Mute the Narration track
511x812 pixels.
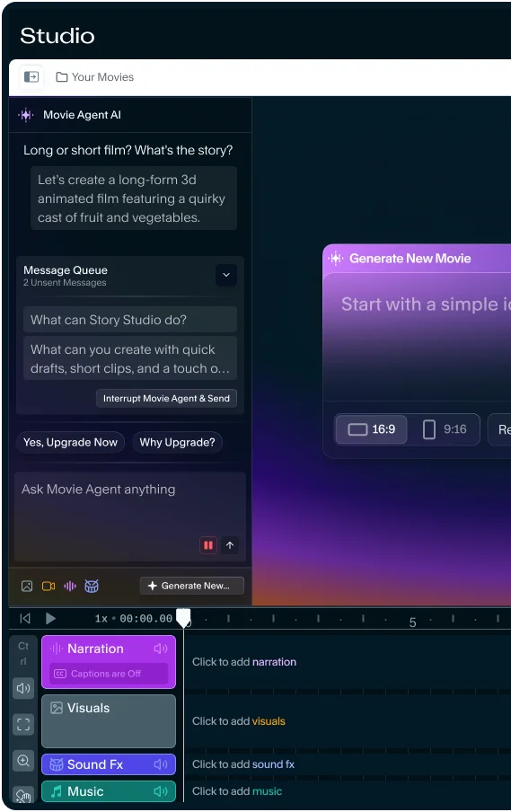tap(161, 649)
